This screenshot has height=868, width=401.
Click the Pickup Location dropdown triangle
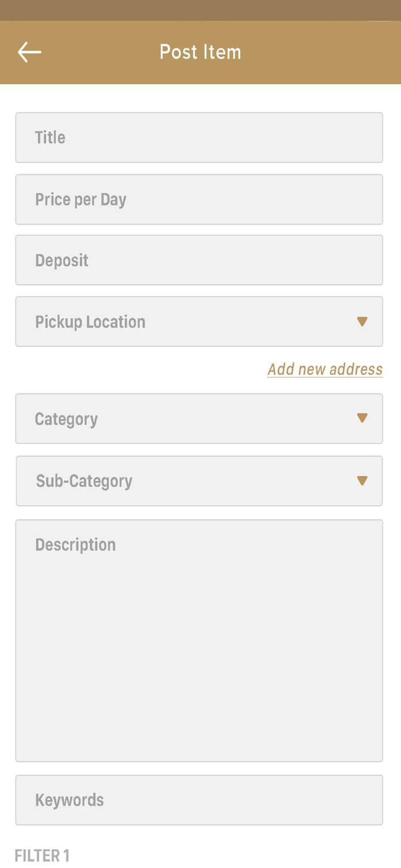pos(362,322)
